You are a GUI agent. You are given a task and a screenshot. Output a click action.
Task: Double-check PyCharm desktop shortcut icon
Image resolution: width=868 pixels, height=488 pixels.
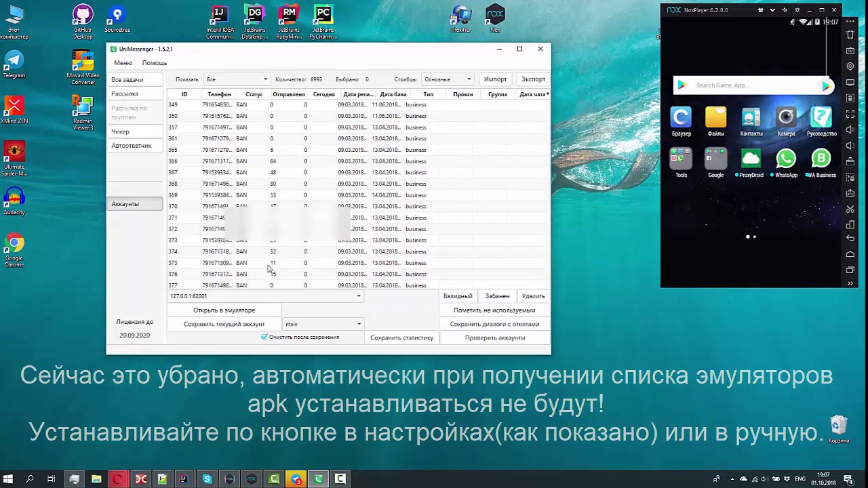(323, 16)
